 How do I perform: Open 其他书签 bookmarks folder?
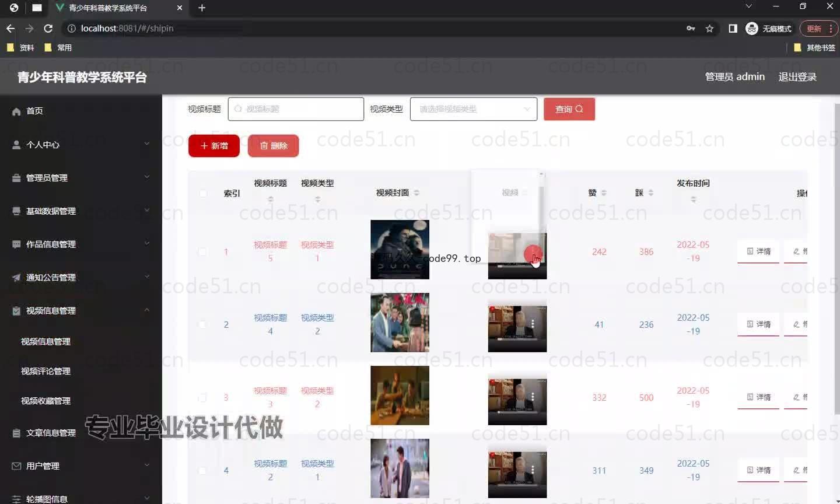[x=814, y=48]
